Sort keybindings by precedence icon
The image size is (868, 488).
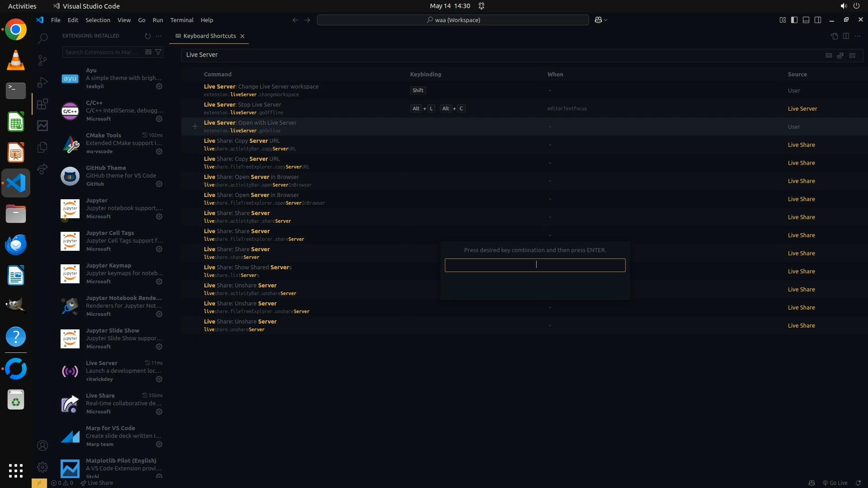pyautogui.click(x=840, y=55)
